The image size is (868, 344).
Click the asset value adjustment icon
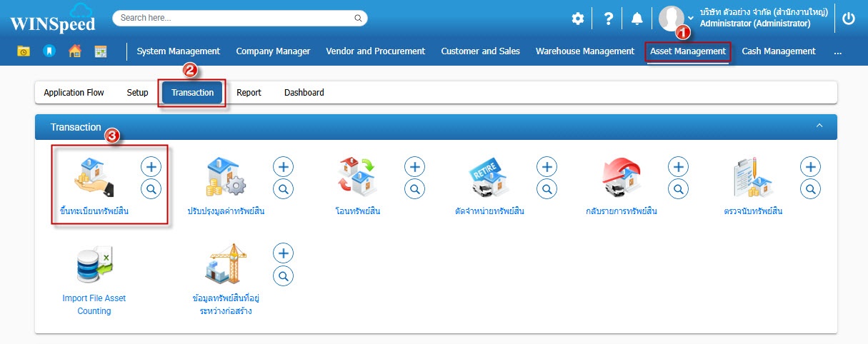point(226,178)
